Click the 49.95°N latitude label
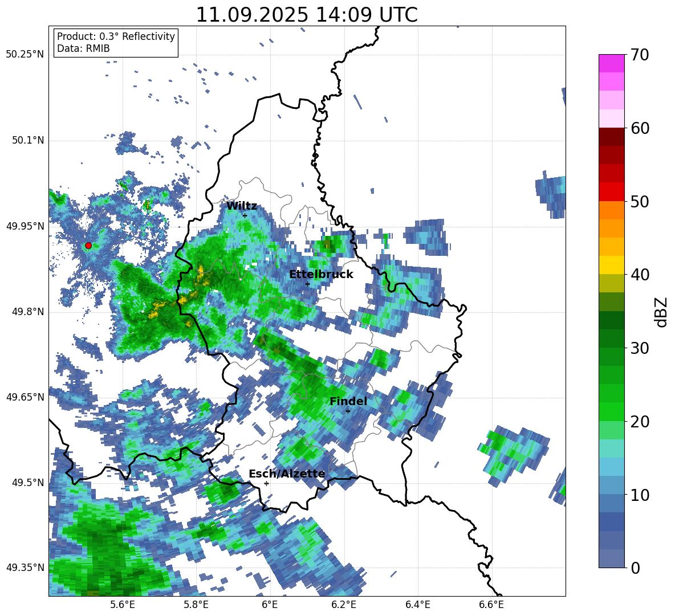The image size is (675, 616). (x=25, y=226)
